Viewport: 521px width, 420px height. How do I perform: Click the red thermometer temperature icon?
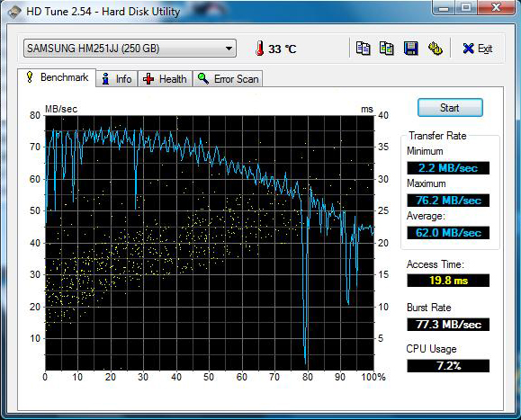259,49
